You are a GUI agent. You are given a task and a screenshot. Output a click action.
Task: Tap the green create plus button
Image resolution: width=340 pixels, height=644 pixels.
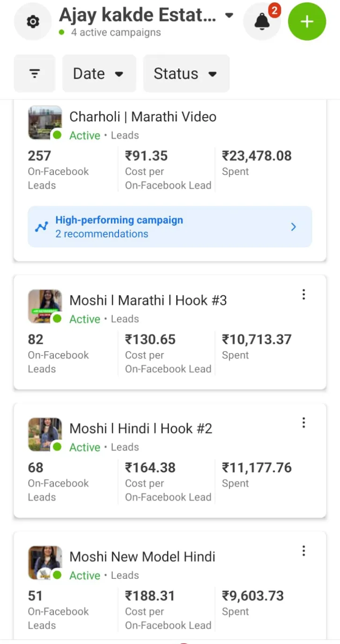(307, 22)
